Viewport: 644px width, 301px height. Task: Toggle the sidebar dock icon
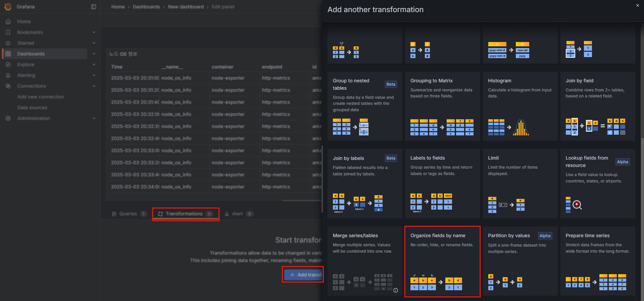(x=94, y=7)
